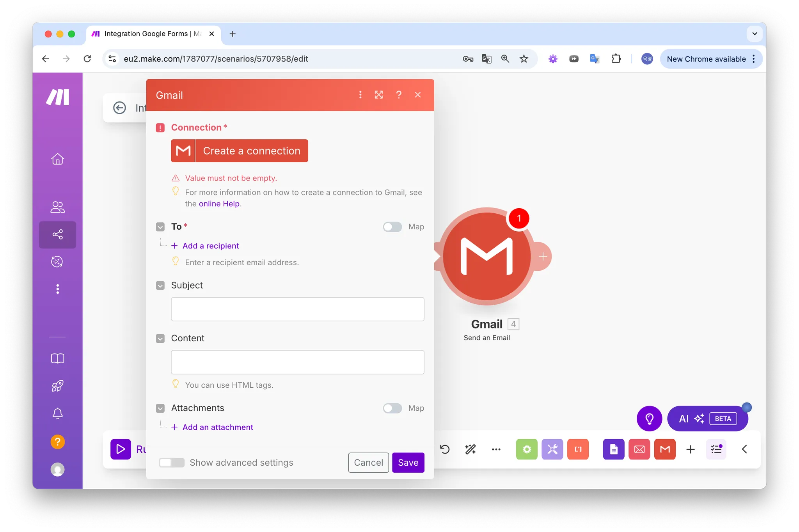Click the Google Forms favorite icon
The height and width of the screenshot is (532, 799).
(614, 449)
